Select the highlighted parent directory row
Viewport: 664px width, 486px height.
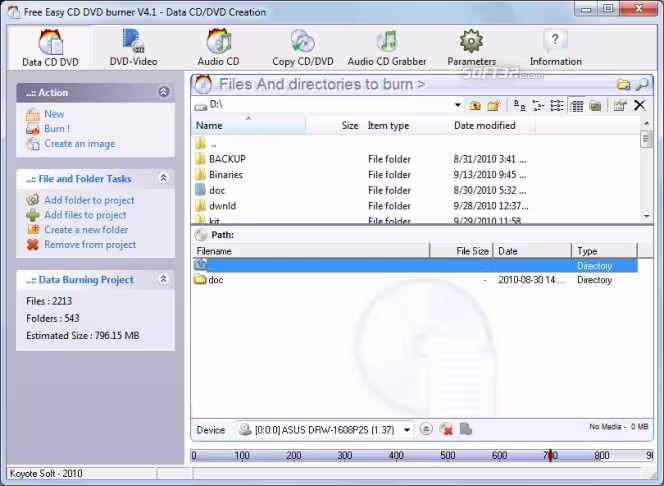point(415,266)
